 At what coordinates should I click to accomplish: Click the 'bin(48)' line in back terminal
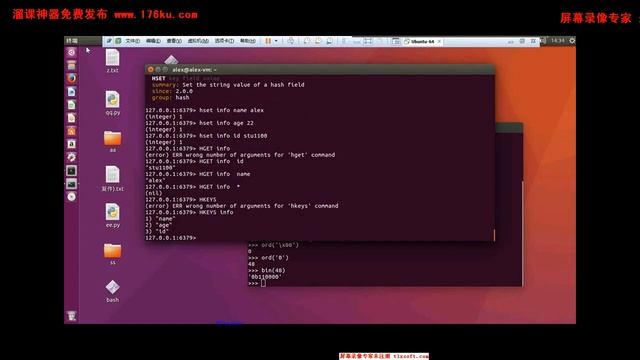tap(267, 270)
